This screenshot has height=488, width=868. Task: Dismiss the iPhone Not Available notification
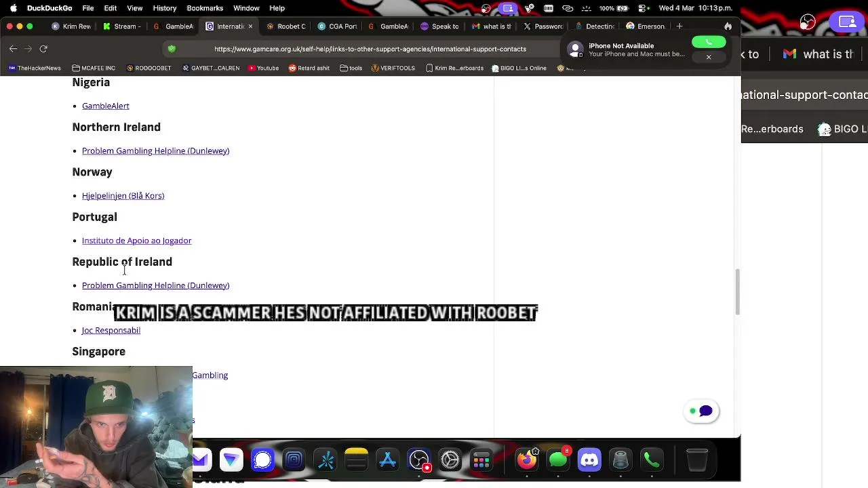709,57
